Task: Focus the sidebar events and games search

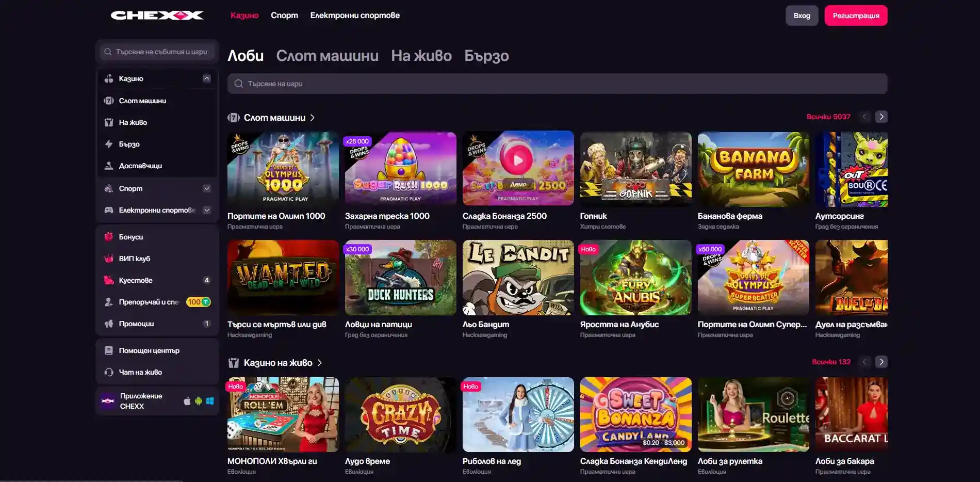Action: point(157,52)
